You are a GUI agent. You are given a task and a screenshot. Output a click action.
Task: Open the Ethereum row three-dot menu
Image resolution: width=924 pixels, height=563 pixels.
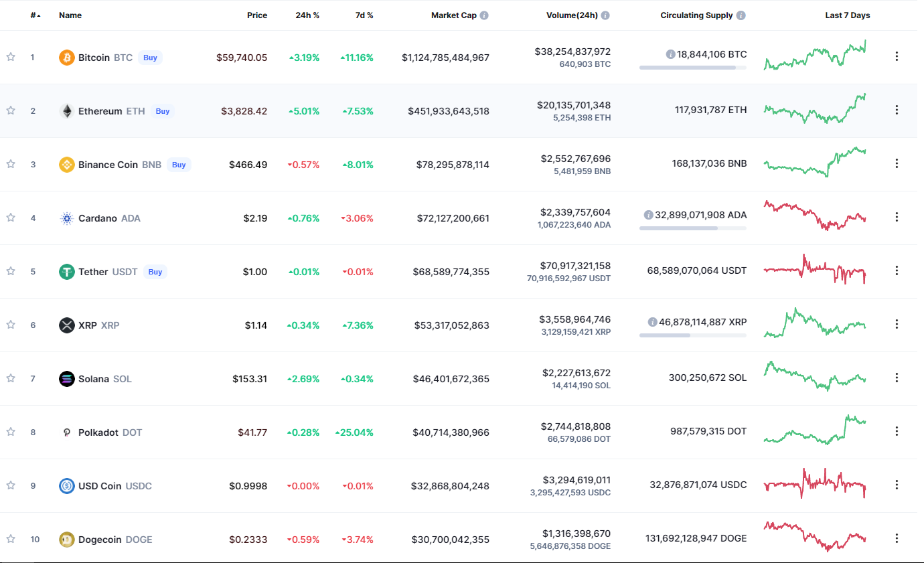897,110
